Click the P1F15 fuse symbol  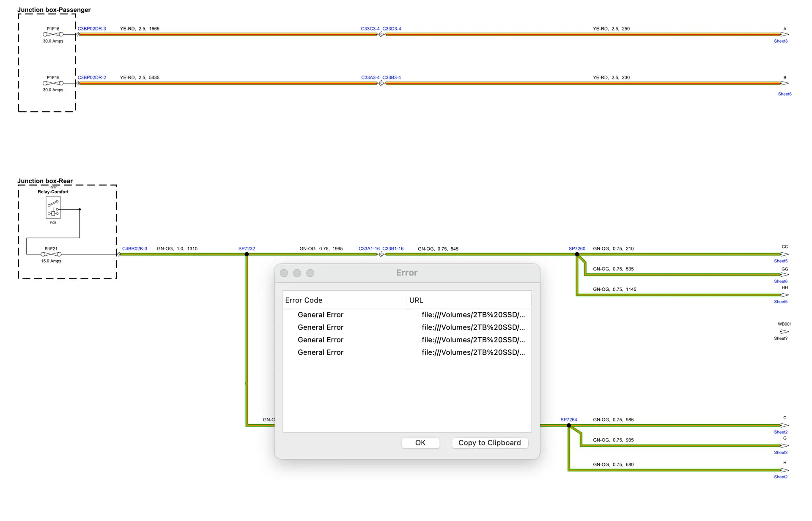53,83
